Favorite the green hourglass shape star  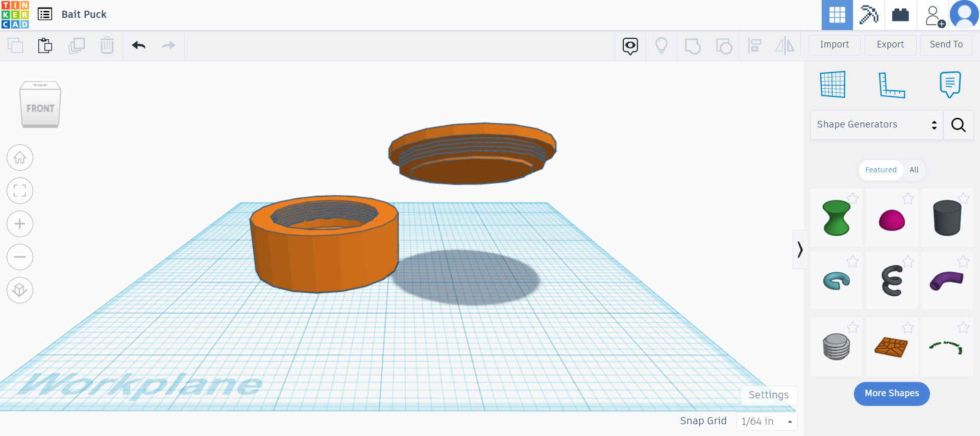coord(853,198)
